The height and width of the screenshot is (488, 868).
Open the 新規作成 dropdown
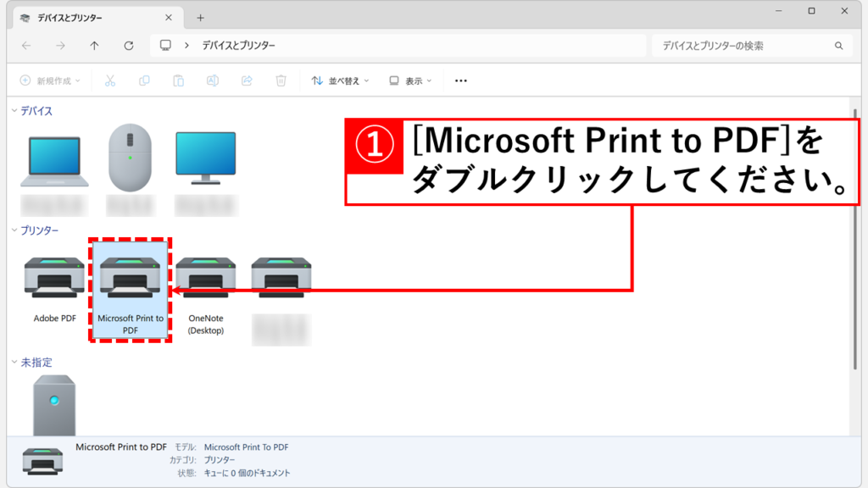point(50,80)
